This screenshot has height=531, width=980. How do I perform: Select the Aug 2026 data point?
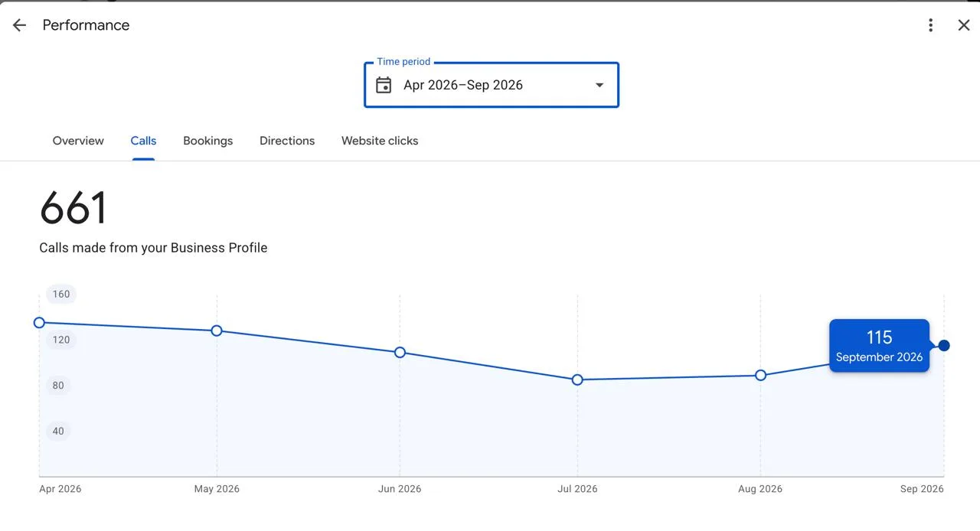coord(760,375)
